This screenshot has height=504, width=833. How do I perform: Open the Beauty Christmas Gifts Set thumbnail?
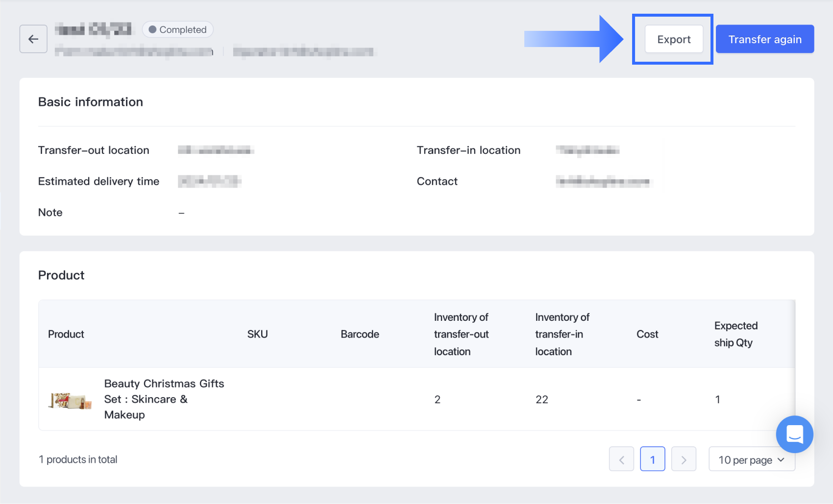point(70,400)
